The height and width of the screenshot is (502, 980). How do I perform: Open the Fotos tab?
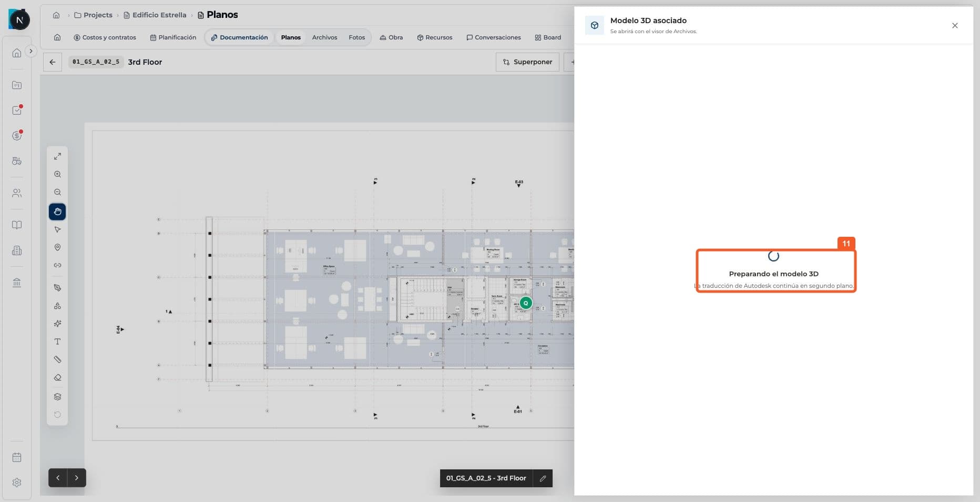coord(356,37)
